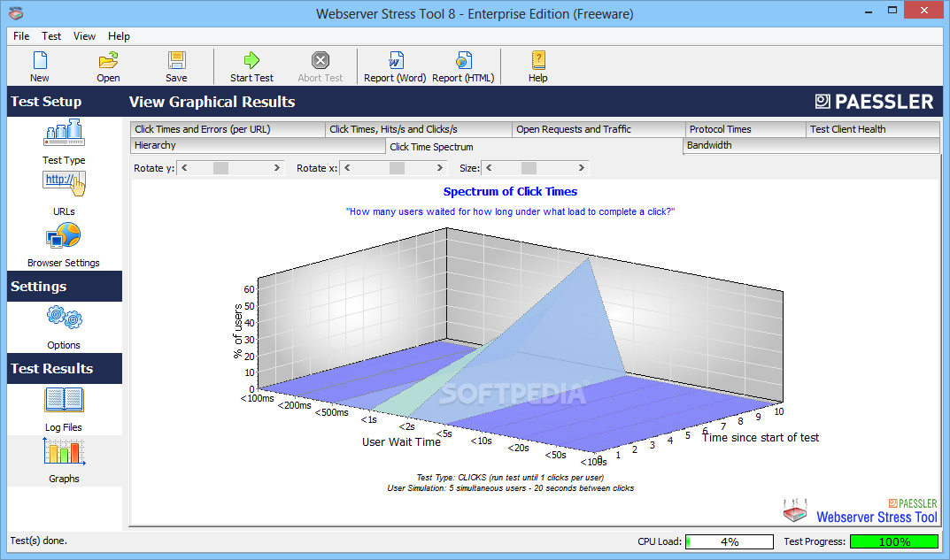The height and width of the screenshot is (560, 950).
Task: Click the Abort Test icon
Action: coord(321,60)
